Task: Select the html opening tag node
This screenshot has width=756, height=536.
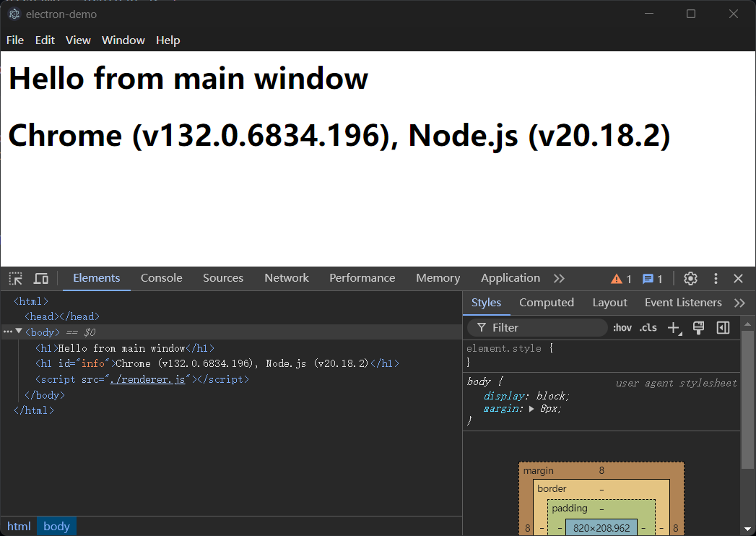Action: (x=31, y=301)
